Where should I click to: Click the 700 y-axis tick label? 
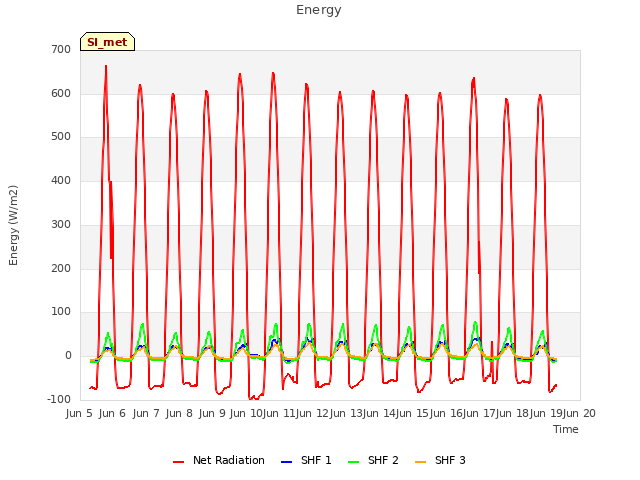(61, 49)
